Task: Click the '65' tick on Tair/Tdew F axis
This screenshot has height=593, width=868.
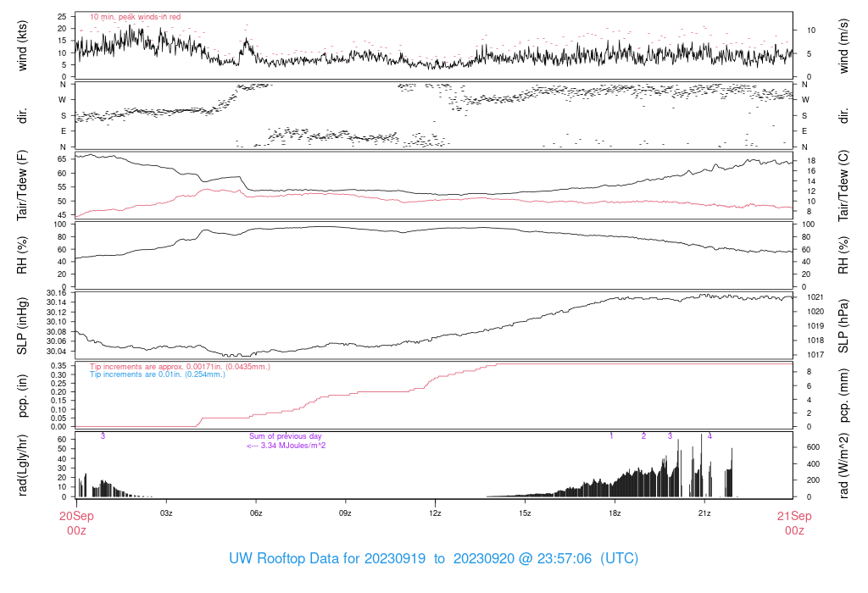Action: 62,158
